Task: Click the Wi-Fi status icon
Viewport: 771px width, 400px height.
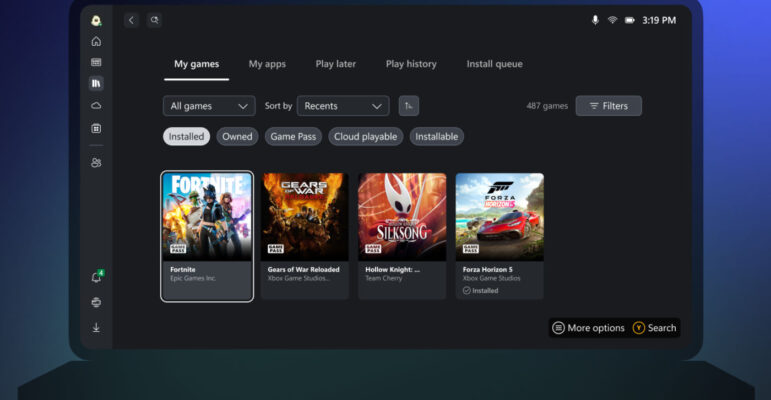Action: (612, 20)
